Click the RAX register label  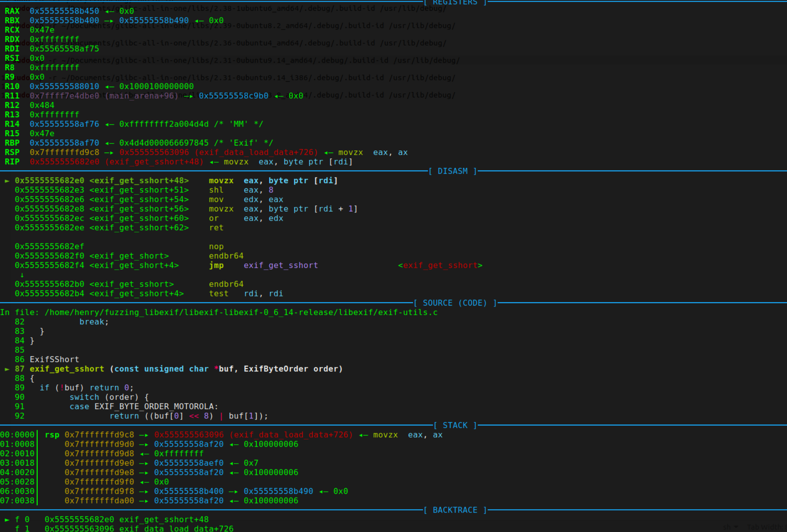pyautogui.click(x=12, y=11)
